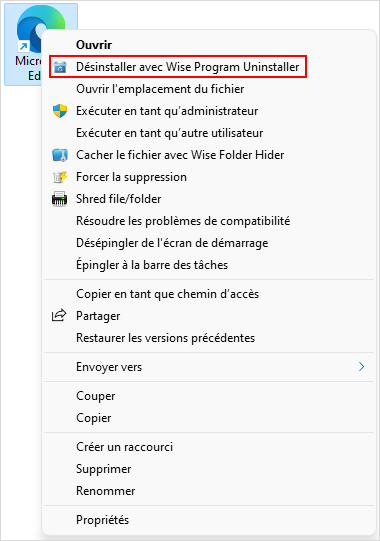Image resolution: width=380 pixels, height=541 pixels.
Task: Choose Exécuter en tant qu'autre utilisateur
Action: click(169, 133)
